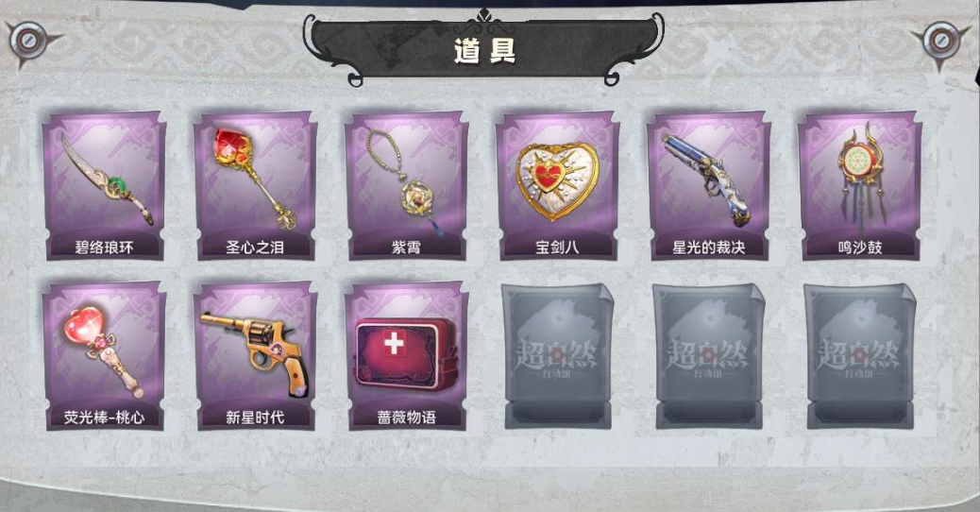The width and height of the screenshot is (980, 512).
Task: Choose the 荧光棒-桃心 heart wand item
Action: click(104, 356)
